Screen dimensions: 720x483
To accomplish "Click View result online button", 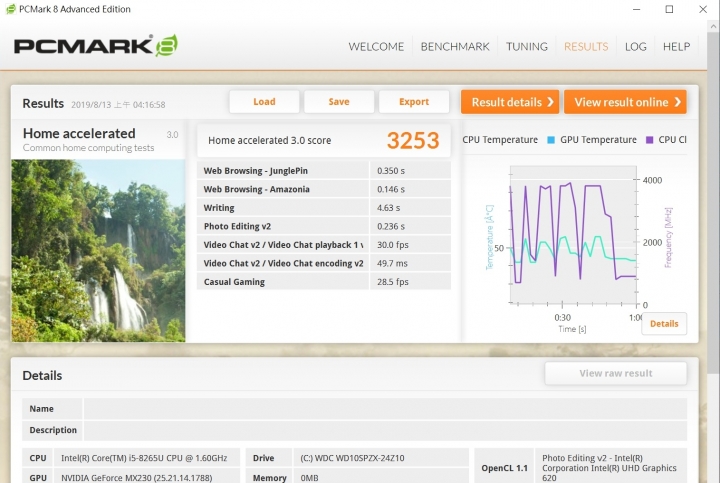I will (625, 102).
